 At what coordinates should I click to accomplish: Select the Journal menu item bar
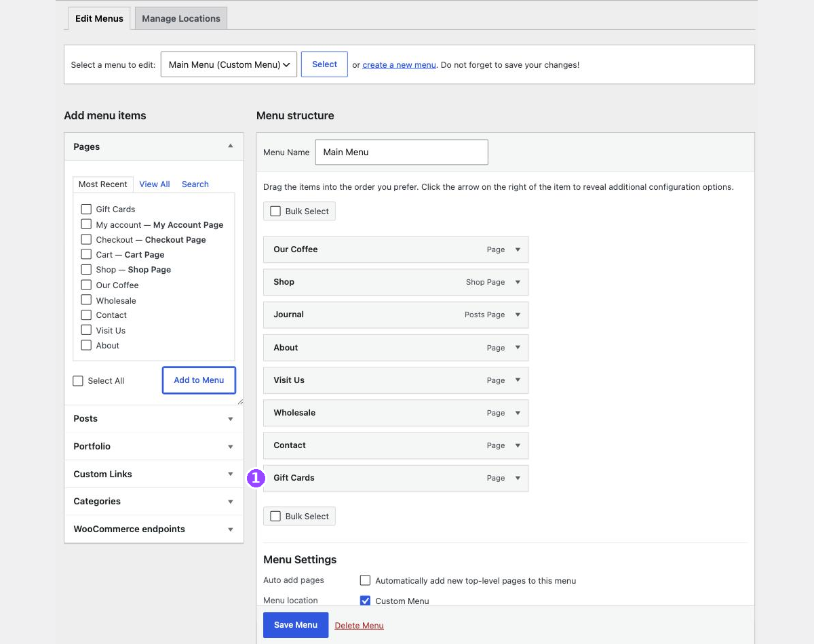point(395,315)
